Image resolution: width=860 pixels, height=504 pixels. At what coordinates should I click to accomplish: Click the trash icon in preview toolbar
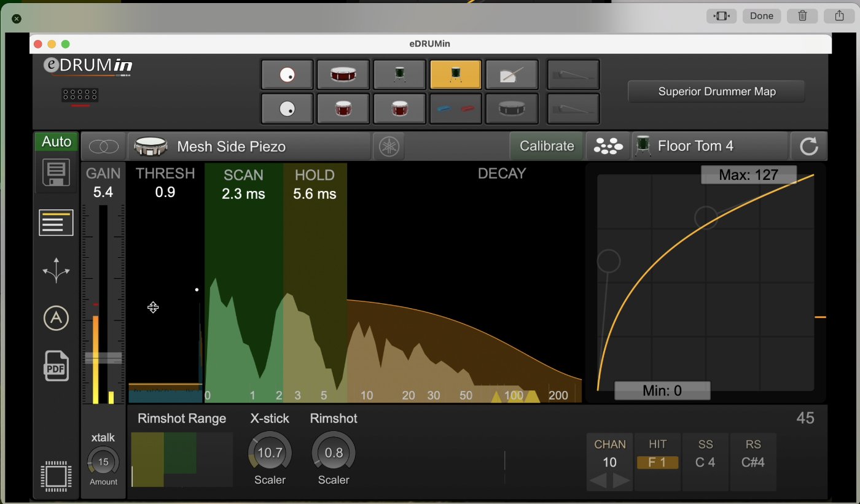(x=802, y=16)
